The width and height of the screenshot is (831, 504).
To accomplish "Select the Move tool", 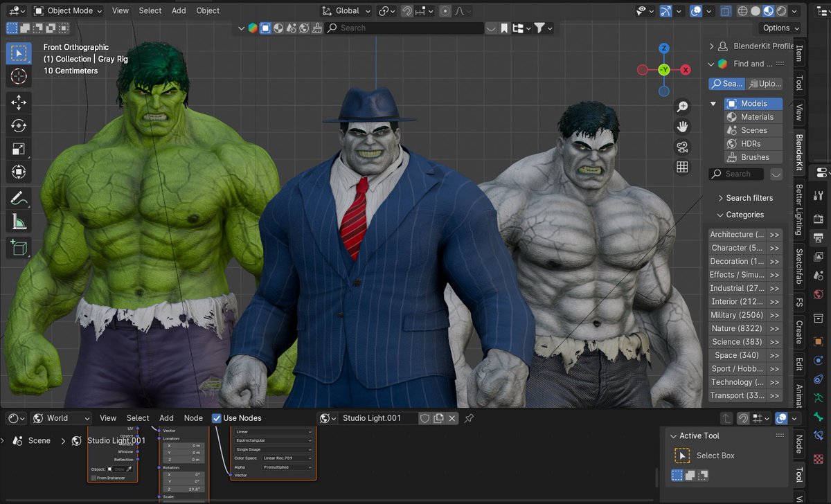I will tap(19, 103).
